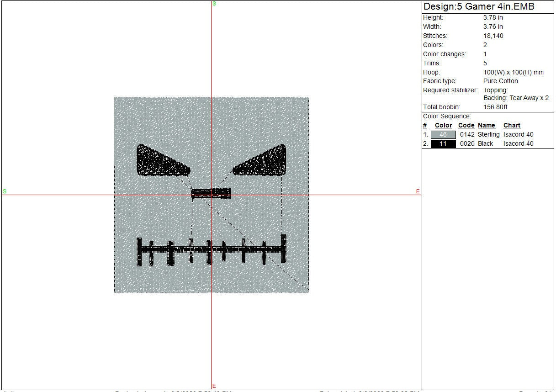Click the underlined Chart column header
This screenshot has height=392, width=556.
pyautogui.click(x=512, y=126)
